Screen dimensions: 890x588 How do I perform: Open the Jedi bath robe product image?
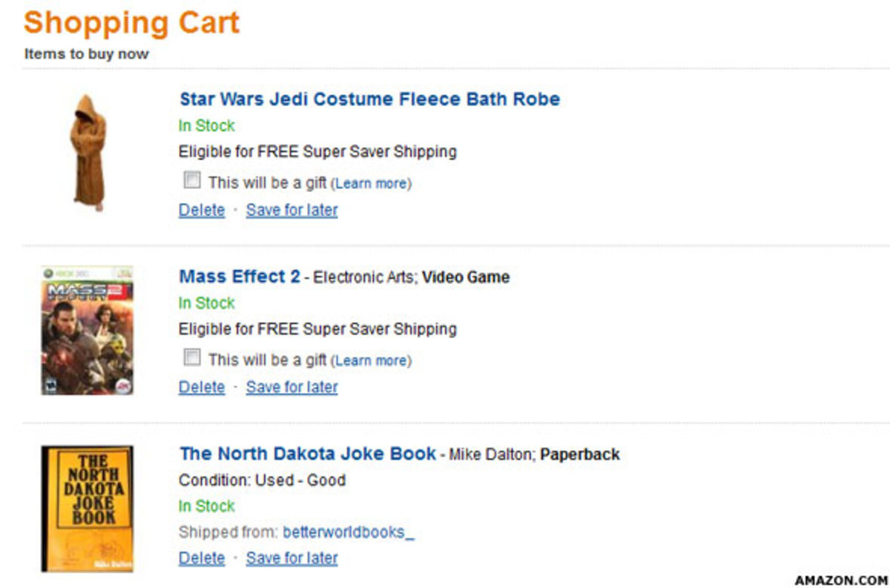[x=88, y=152]
